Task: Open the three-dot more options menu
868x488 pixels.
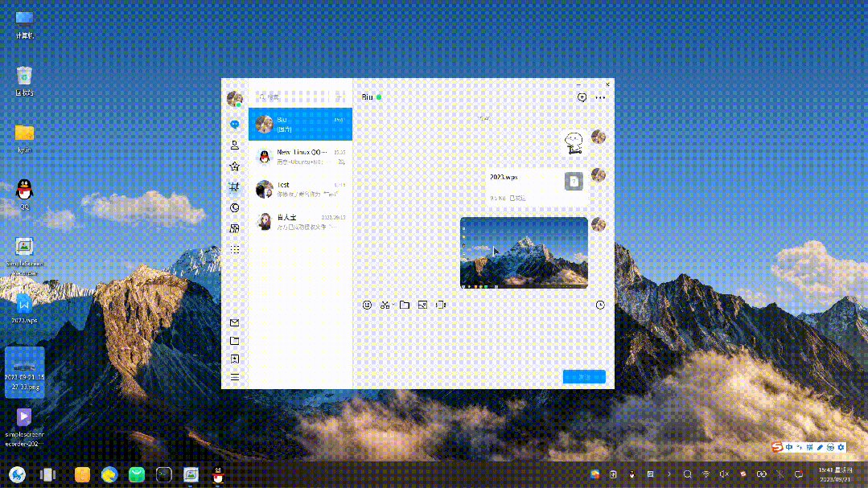Action: 600,97
